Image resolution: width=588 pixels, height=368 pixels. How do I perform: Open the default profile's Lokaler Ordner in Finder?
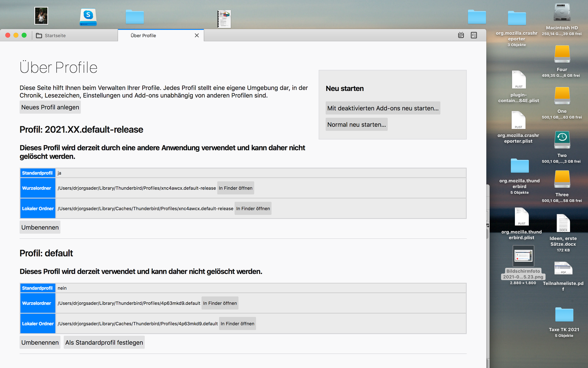tap(238, 324)
